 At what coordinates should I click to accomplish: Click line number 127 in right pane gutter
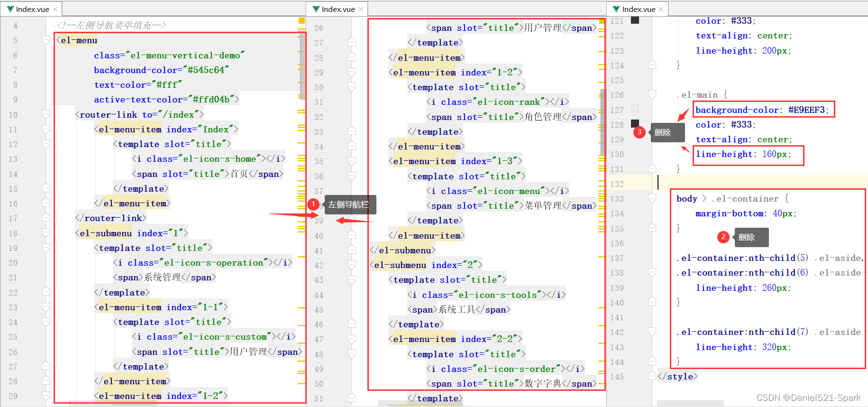(617, 110)
